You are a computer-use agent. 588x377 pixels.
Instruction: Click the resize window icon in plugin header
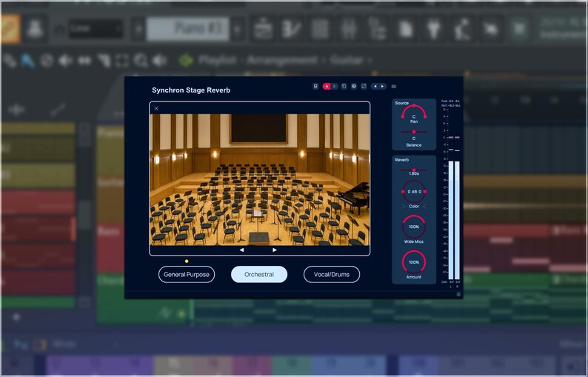pyautogui.click(x=364, y=86)
